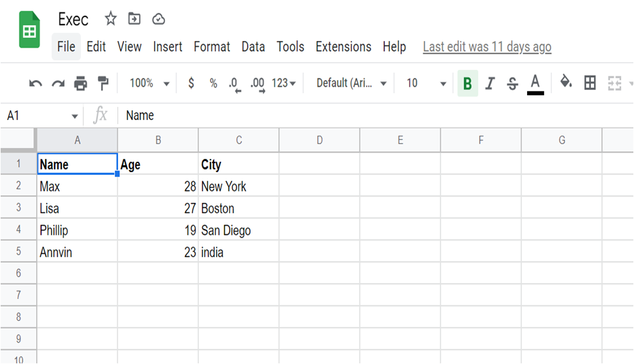Click the Borders grid icon
This screenshot has width=634, height=364.
[x=590, y=83]
